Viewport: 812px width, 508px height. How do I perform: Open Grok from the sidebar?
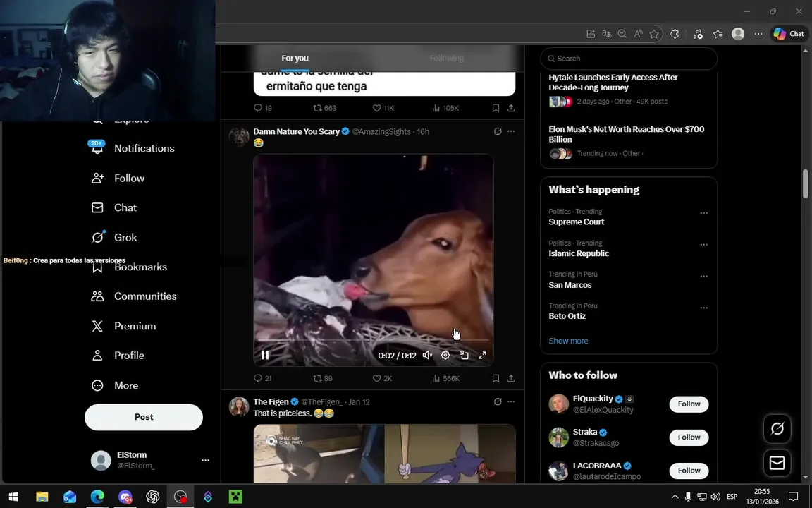click(114, 237)
